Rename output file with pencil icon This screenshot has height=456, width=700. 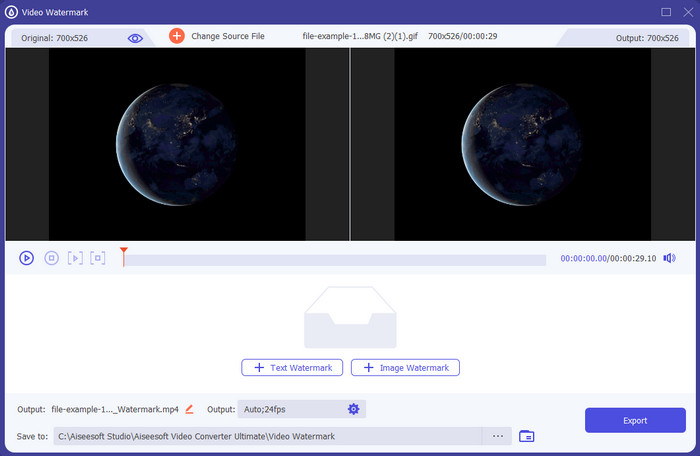189,409
